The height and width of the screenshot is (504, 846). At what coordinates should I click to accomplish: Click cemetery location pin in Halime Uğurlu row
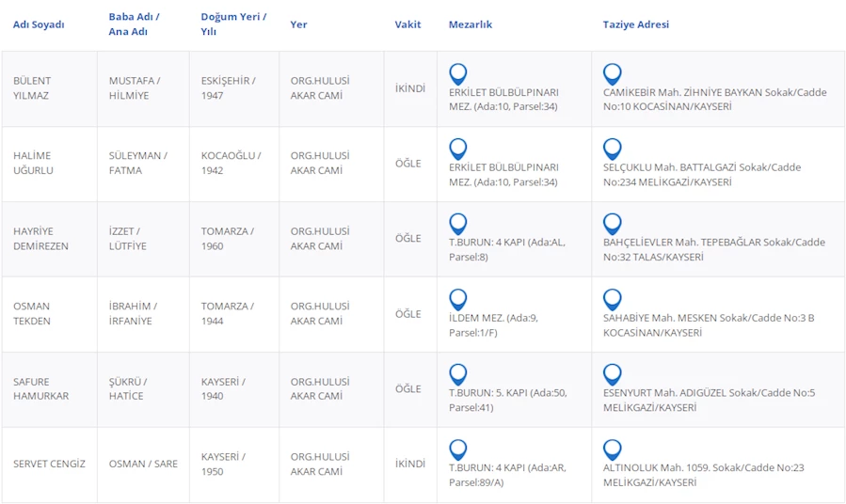pos(458,148)
